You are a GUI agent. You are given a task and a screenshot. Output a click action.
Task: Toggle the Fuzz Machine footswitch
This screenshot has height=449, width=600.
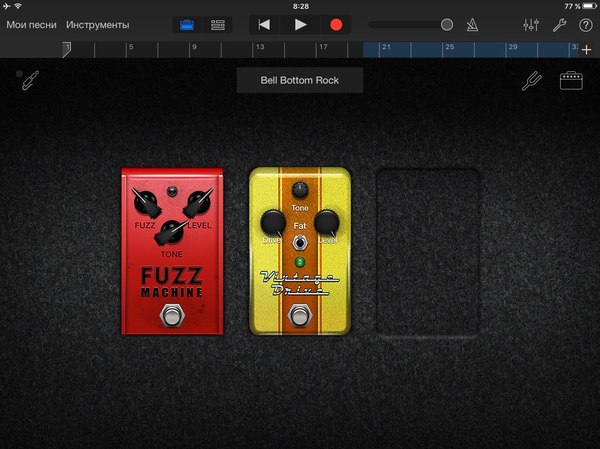pos(174,317)
